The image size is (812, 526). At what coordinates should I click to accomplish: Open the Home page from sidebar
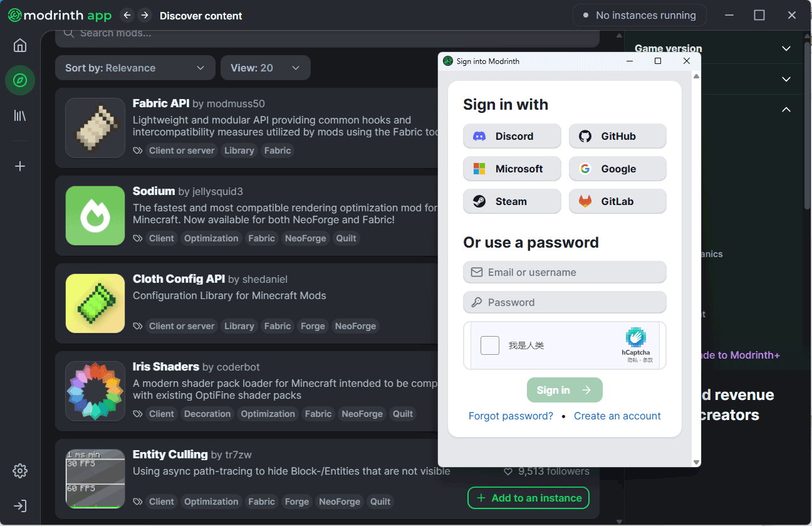(x=20, y=45)
